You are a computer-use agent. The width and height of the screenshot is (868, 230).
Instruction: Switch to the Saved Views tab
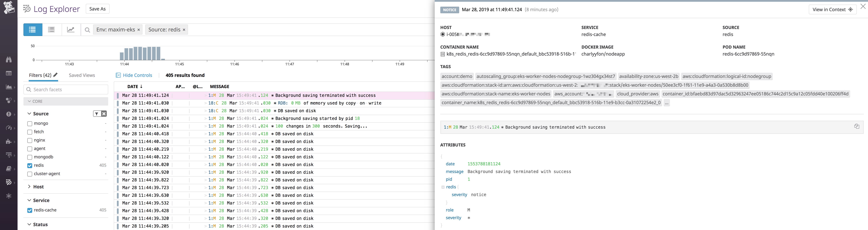[82, 75]
